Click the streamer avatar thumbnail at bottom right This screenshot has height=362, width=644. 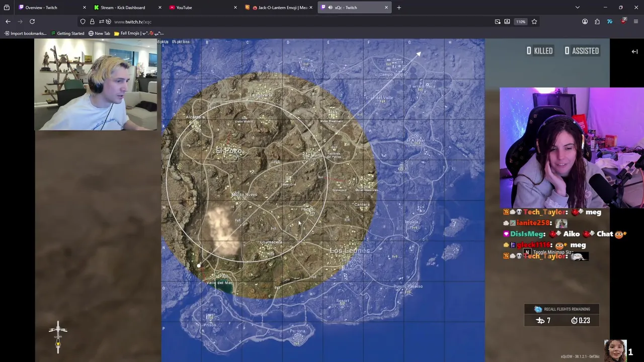click(615, 350)
